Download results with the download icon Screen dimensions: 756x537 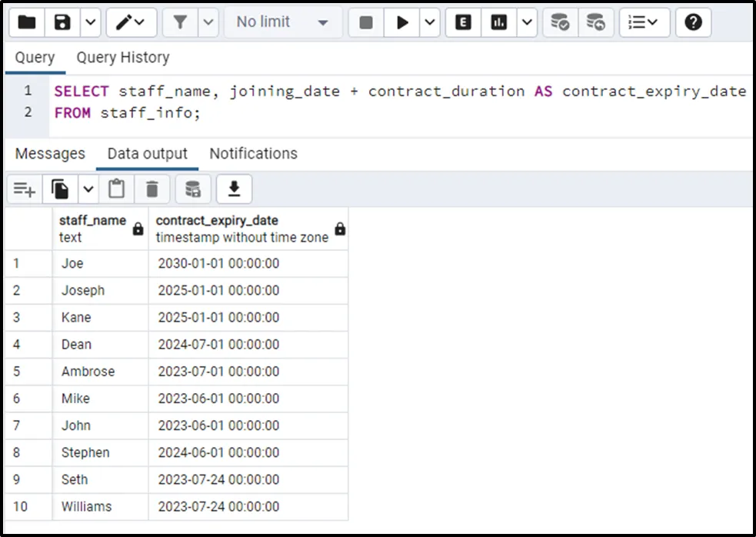(x=235, y=188)
